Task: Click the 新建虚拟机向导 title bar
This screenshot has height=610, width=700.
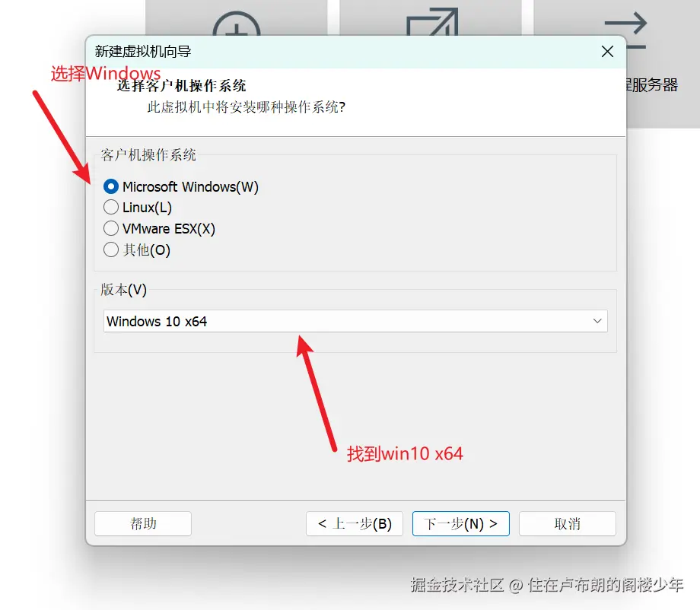Action: point(339,51)
